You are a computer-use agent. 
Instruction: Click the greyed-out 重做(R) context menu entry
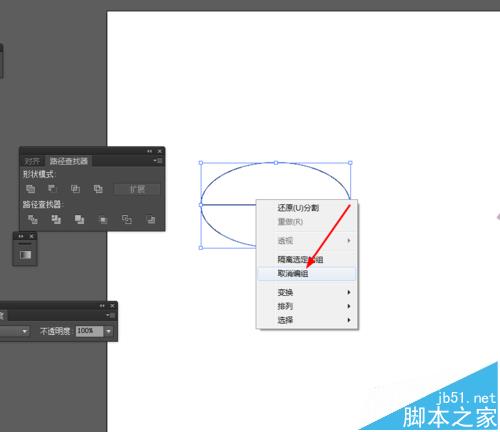(x=307, y=222)
